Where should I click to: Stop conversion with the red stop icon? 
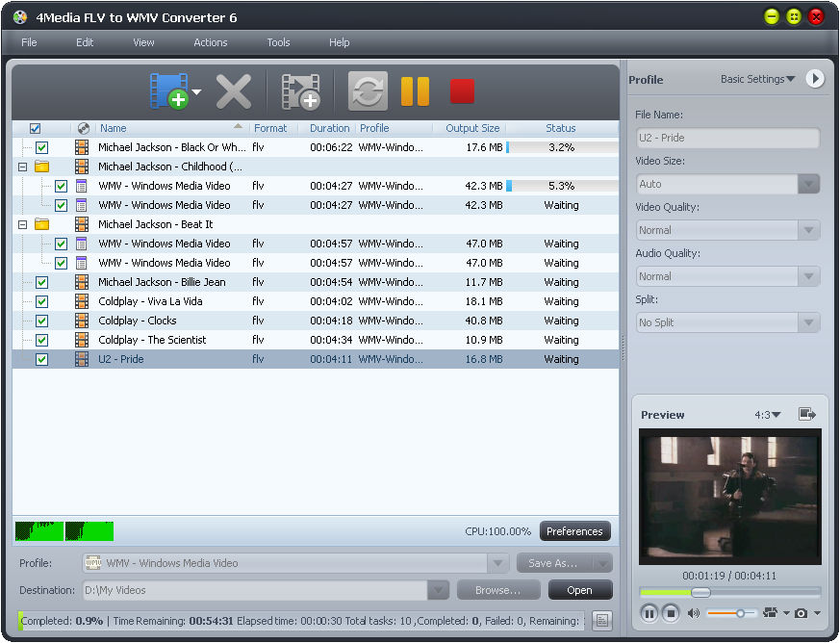462,91
